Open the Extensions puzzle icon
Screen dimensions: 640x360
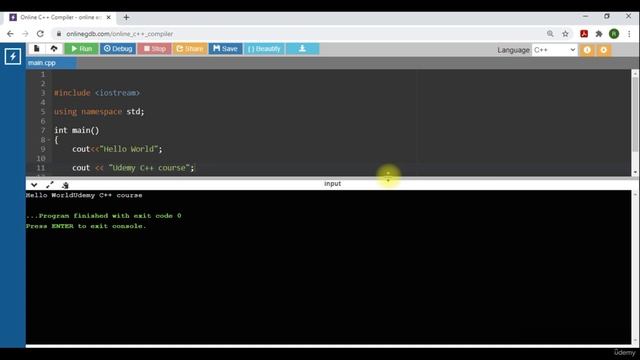[x=599, y=34]
